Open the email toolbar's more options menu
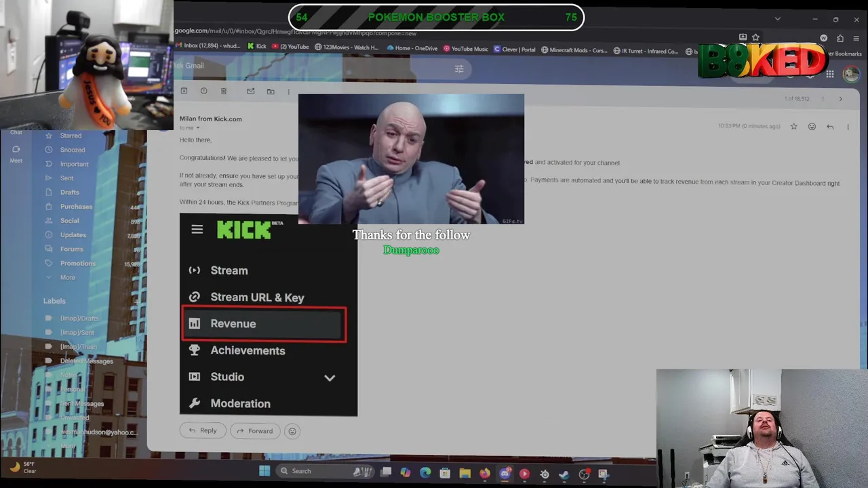Image resolution: width=868 pixels, height=488 pixels. click(x=288, y=91)
